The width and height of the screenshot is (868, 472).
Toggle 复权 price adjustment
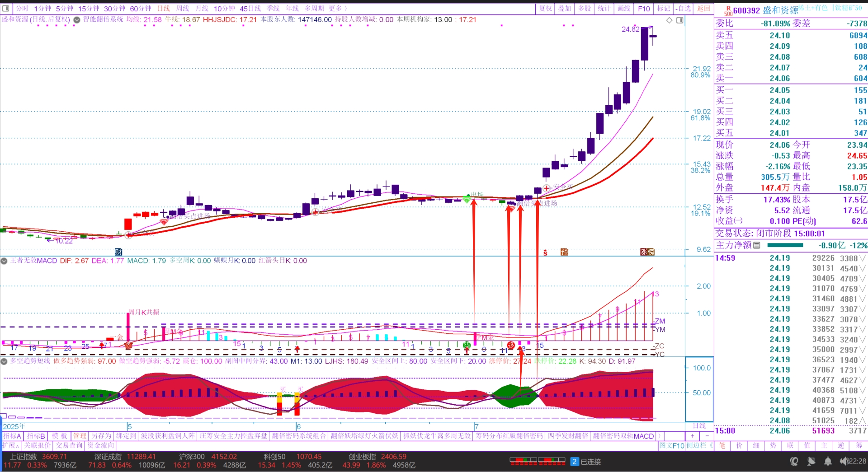546,9
